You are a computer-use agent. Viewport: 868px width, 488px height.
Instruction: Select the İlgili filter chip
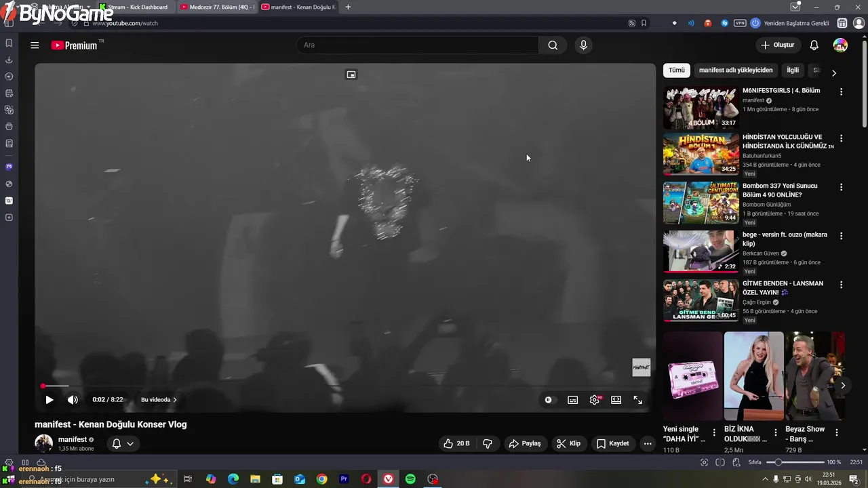(793, 70)
